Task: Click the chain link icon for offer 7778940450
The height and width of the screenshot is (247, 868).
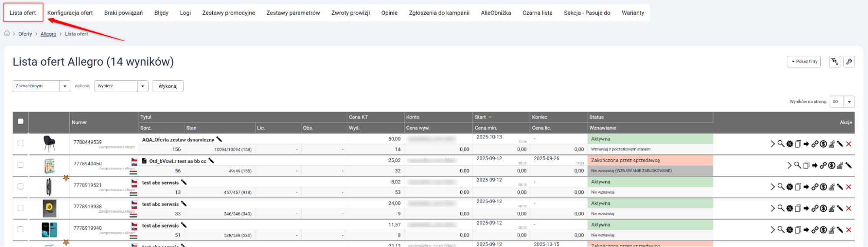Action: (823, 165)
